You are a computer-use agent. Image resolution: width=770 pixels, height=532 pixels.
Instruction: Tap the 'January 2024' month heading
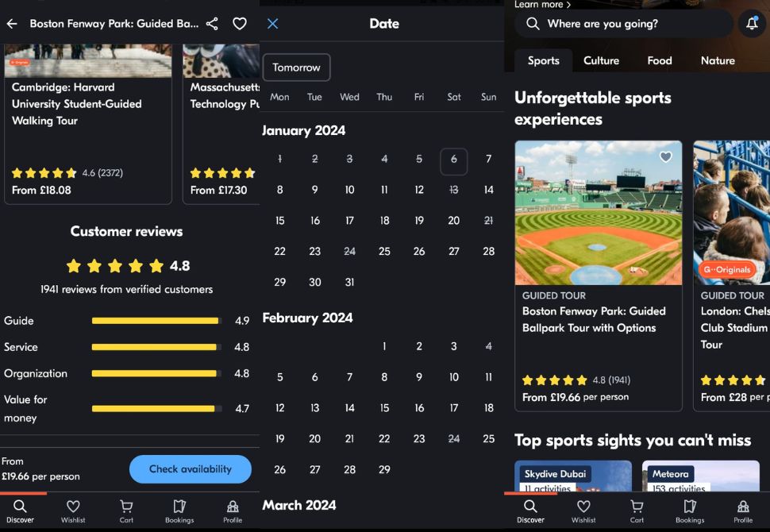303,131
